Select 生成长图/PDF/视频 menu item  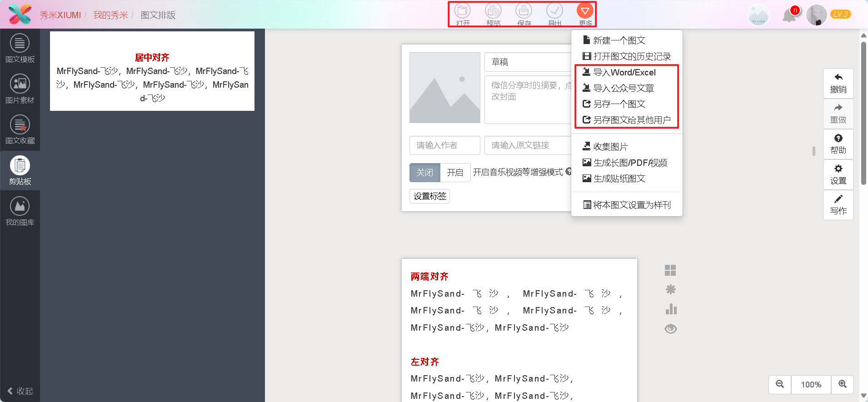coord(627,163)
